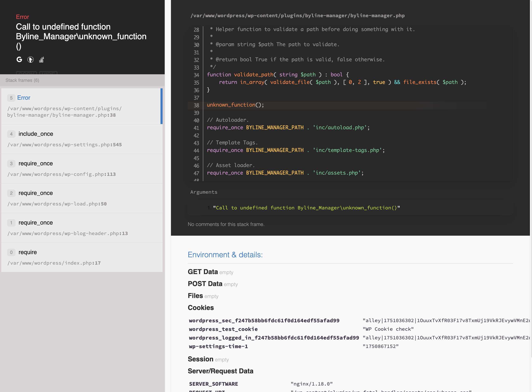Viewport: 532px width, 392px height.
Task: Click the wordpress_test_cookie entry
Action: (223, 329)
